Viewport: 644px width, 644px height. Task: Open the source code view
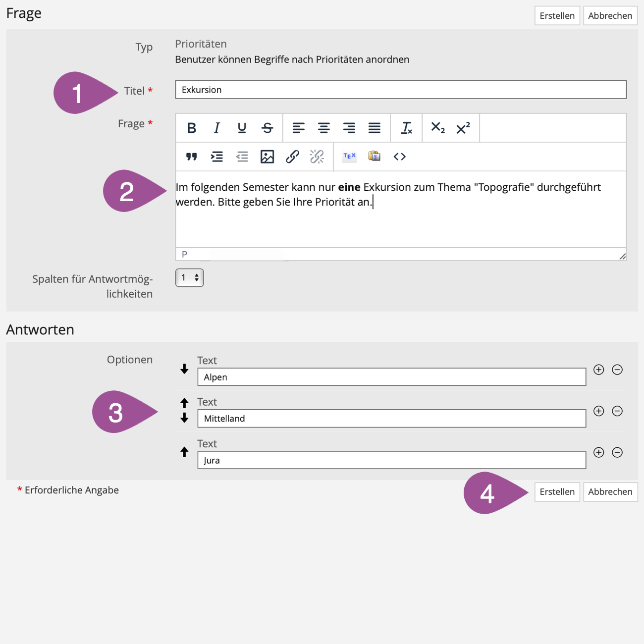coord(399,157)
